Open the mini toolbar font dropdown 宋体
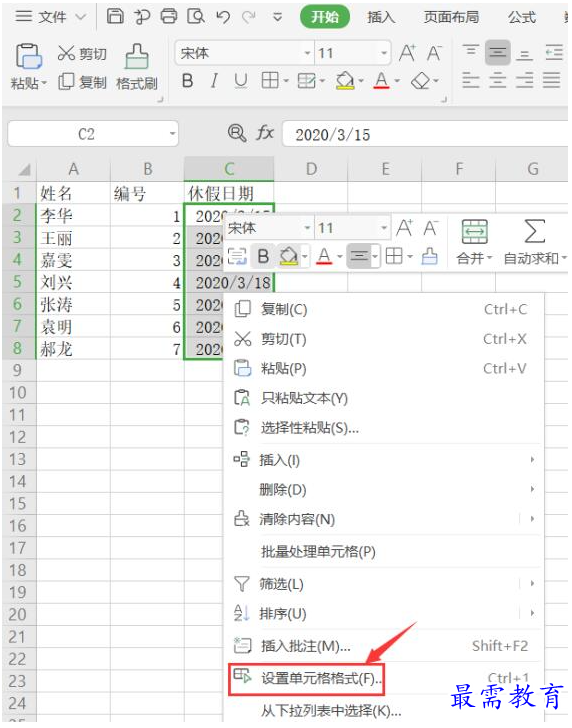The width and height of the screenshot is (572, 728). pos(307,228)
